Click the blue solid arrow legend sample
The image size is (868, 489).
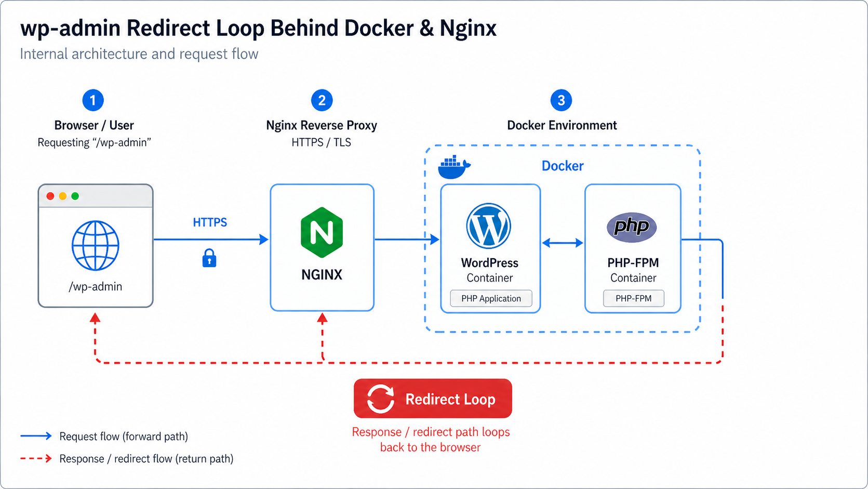point(36,436)
